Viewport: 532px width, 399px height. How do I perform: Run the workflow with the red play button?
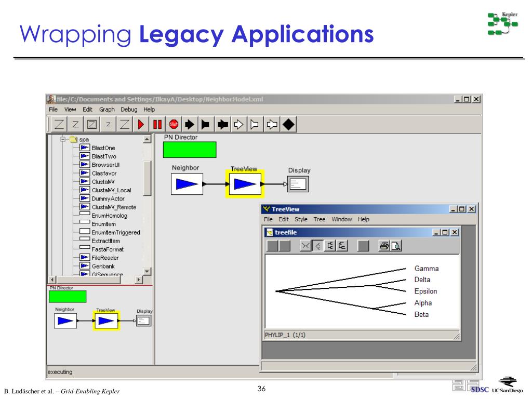[x=141, y=124]
